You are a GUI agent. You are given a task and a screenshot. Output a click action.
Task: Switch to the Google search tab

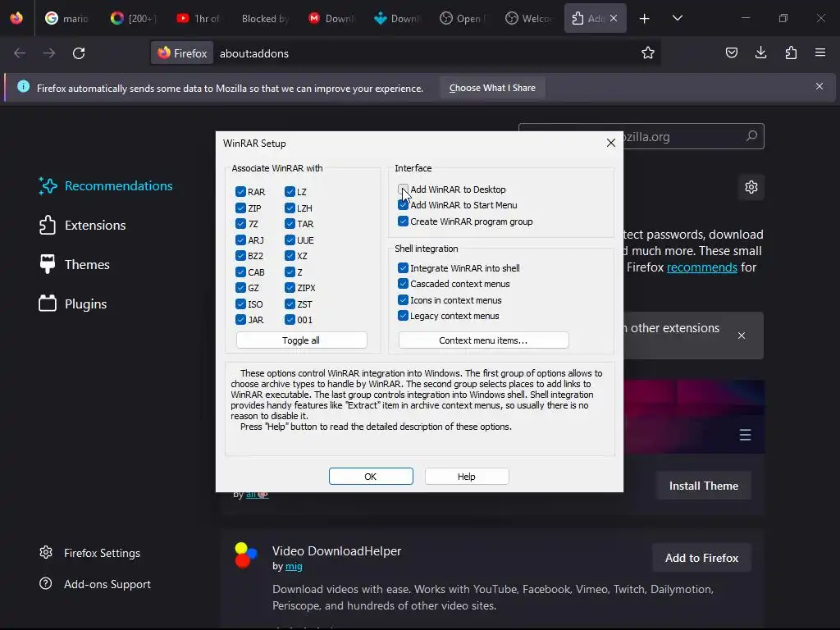point(68,18)
